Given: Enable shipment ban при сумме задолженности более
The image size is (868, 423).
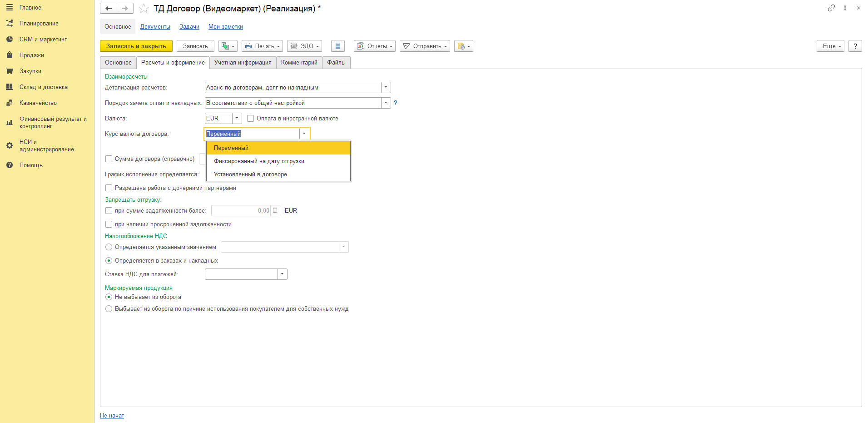Looking at the screenshot, I should coord(109,211).
